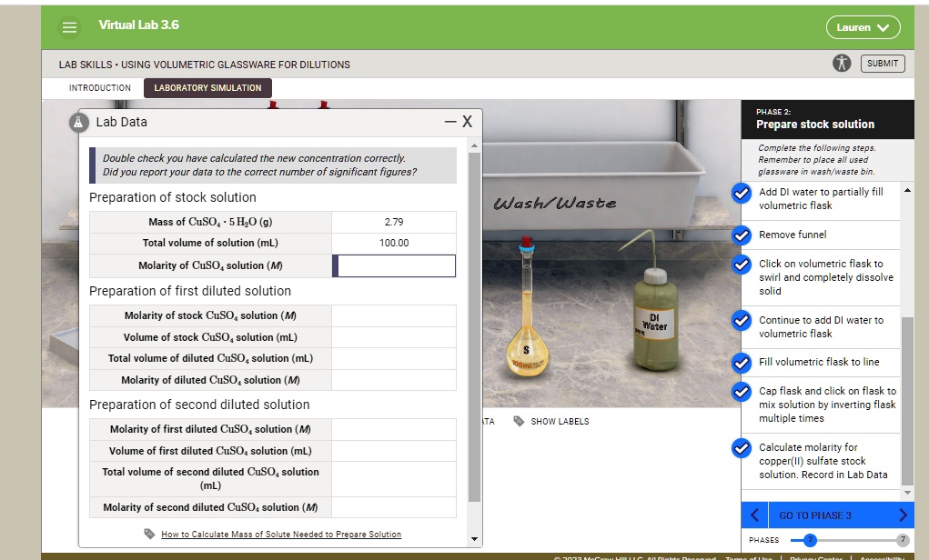The height and width of the screenshot is (560, 929).
Task: Open How to Calculate Mass of Solute link
Action: tap(282, 535)
